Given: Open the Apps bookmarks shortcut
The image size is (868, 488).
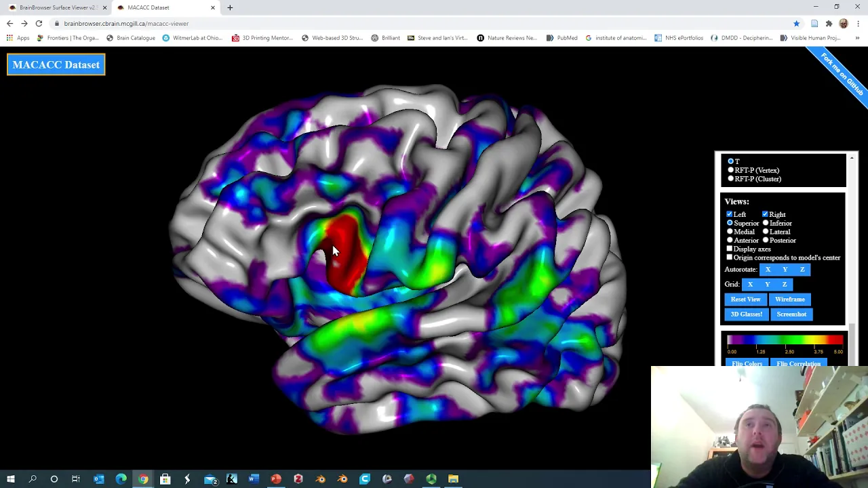Looking at the screenshot, I should coord(18,38).
